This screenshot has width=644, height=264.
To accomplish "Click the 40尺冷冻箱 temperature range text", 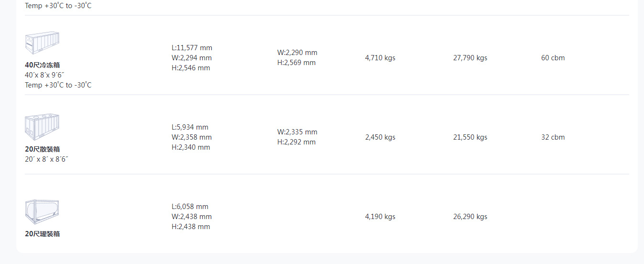I will (x=58, y=85).
